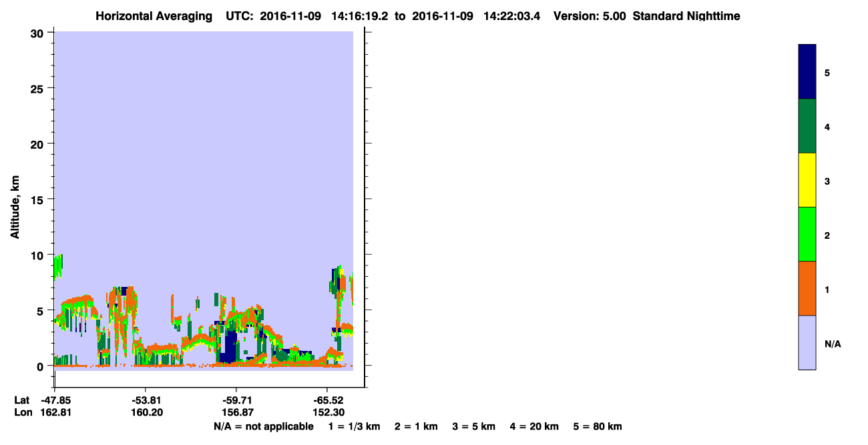Screen dimensions: 868x445
Task: Click the 'Lat' row label
Action: click(22, 400)
